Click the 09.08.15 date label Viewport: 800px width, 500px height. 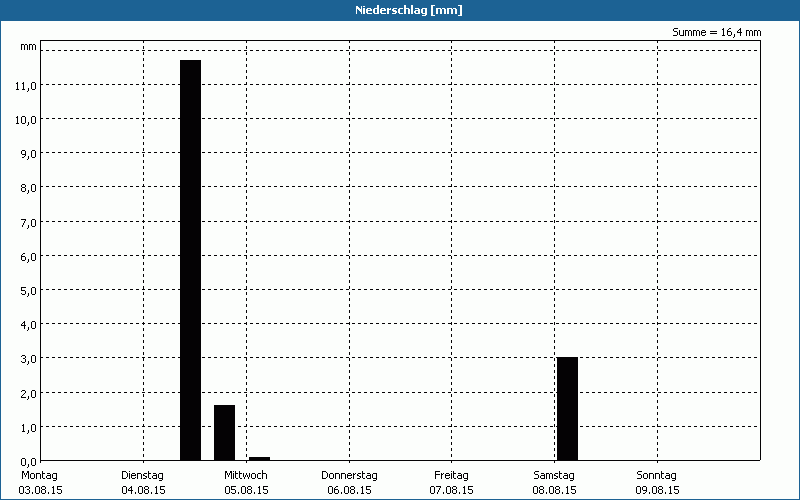coord(658,490)
